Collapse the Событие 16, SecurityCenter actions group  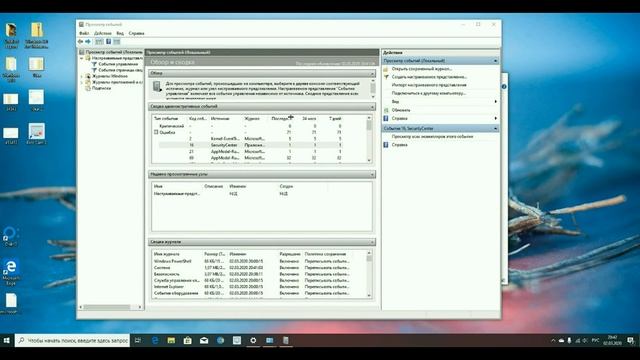[x=496, y=129]
